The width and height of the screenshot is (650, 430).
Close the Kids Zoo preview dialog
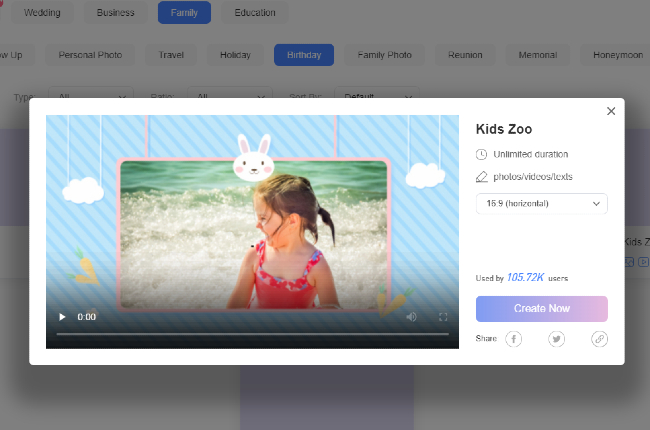click(x=611, y=111)
